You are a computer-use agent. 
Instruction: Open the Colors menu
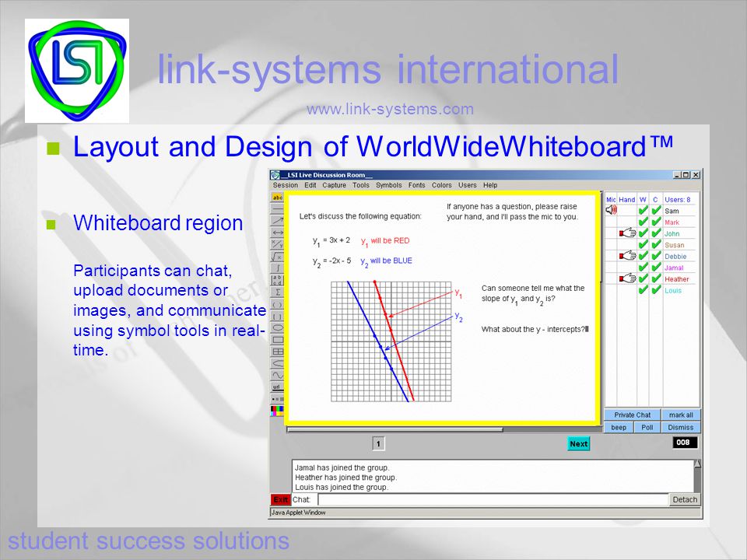click(x=442, y=185)
